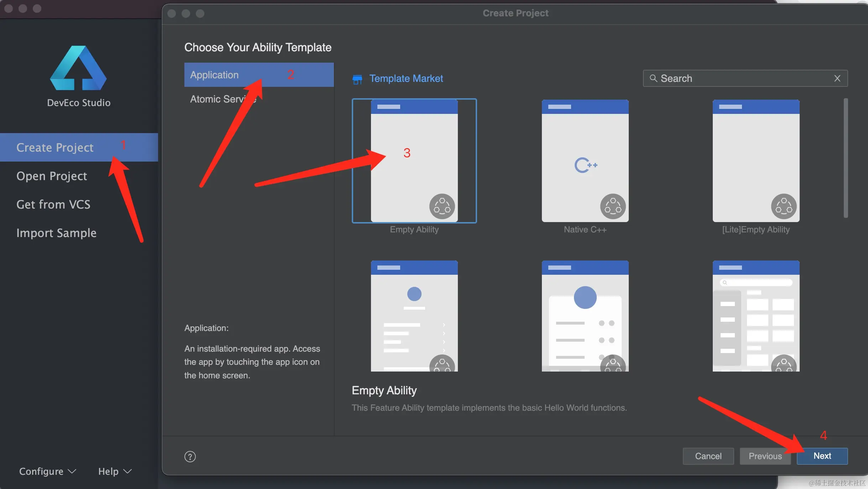The width and height of the screenshot is (868, 489).
Task: Open the Help dropdown menu
Action: pyautogui.click(x=115, y=471)
